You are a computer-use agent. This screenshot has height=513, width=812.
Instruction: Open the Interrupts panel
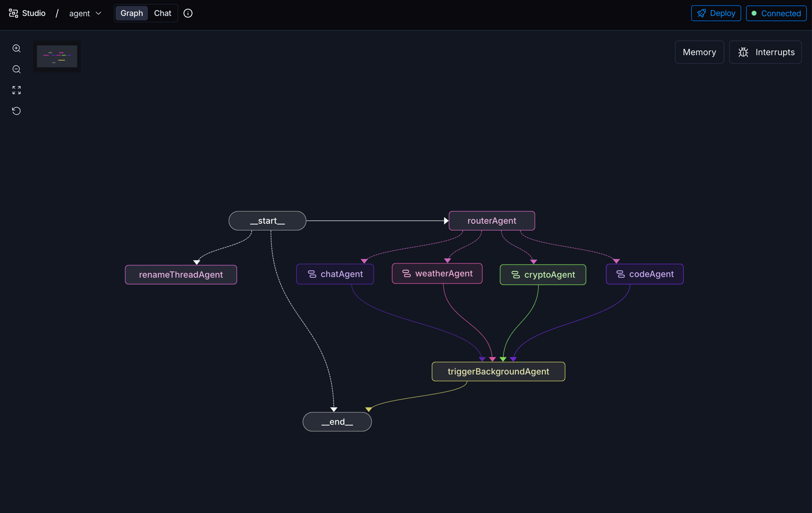[765, 52]
